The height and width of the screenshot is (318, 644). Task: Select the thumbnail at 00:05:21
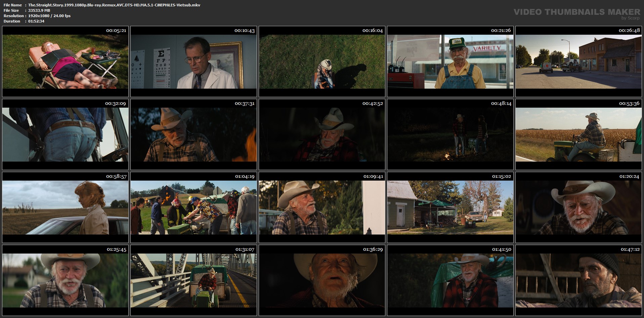click(65, 62)
